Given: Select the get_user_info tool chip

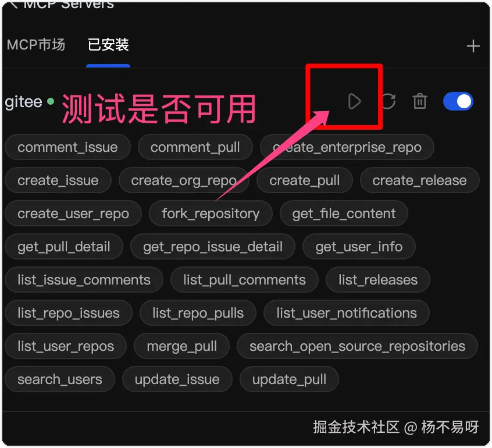Looking at the screenshot, I should (x=359, y=247).
